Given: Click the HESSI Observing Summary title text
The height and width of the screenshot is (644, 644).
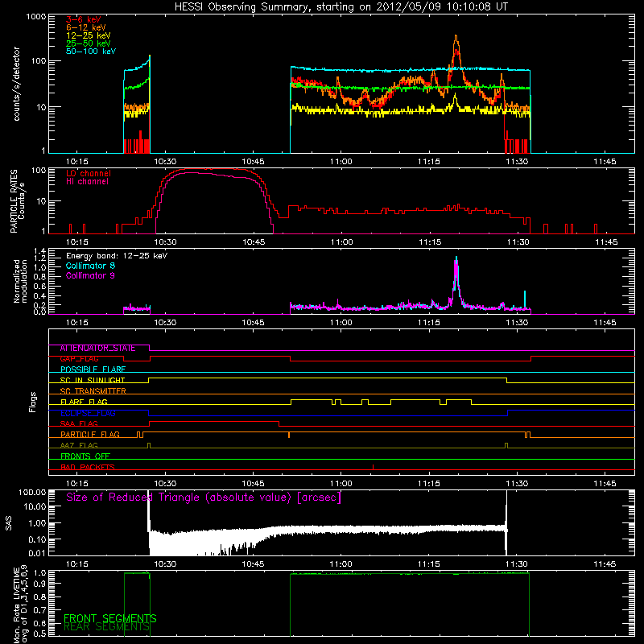Looking at the screenshot, I should (x=341, y=7).
